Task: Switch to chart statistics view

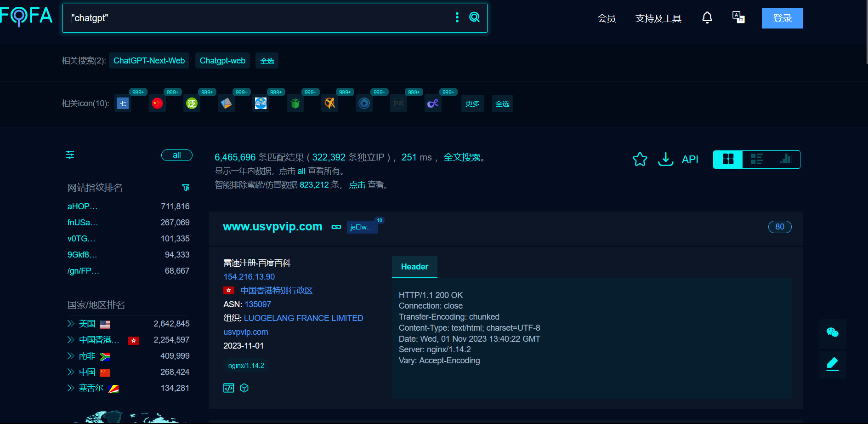Action: (x=785, y=160)
